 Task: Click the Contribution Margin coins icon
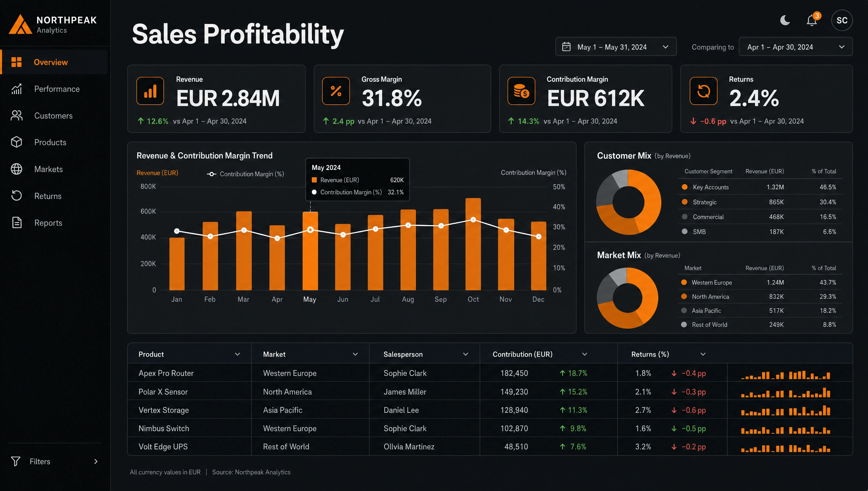coord(521,91)
